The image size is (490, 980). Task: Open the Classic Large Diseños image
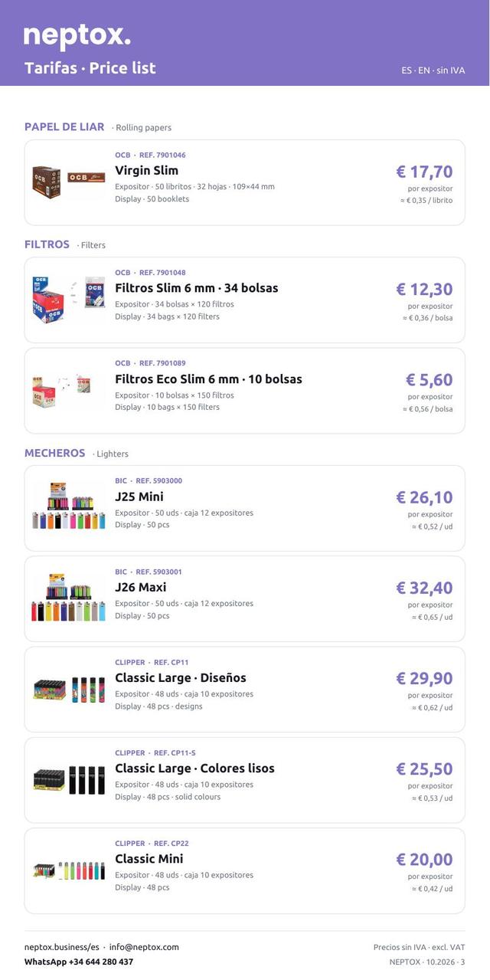(x=69, y=690)
